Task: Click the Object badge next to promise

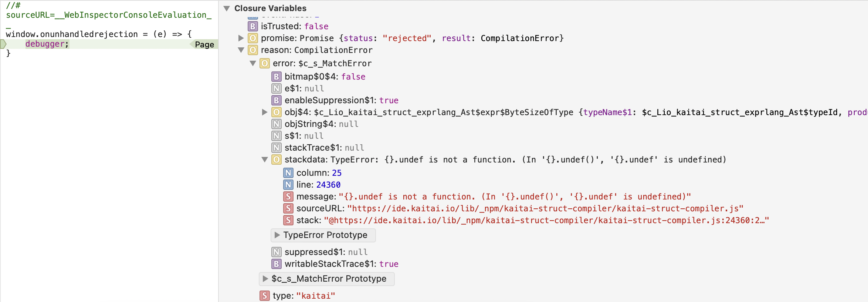Action: pyautogui.click(x=253, y=38)
